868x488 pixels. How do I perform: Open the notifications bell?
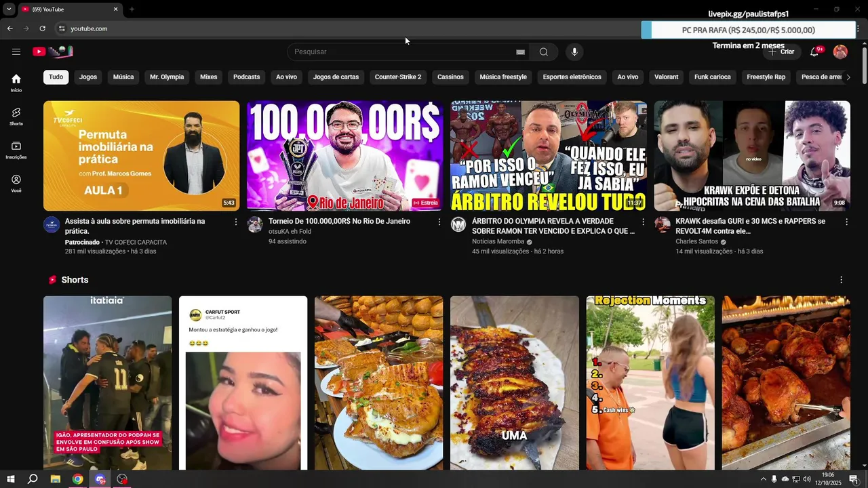point(815,52)
